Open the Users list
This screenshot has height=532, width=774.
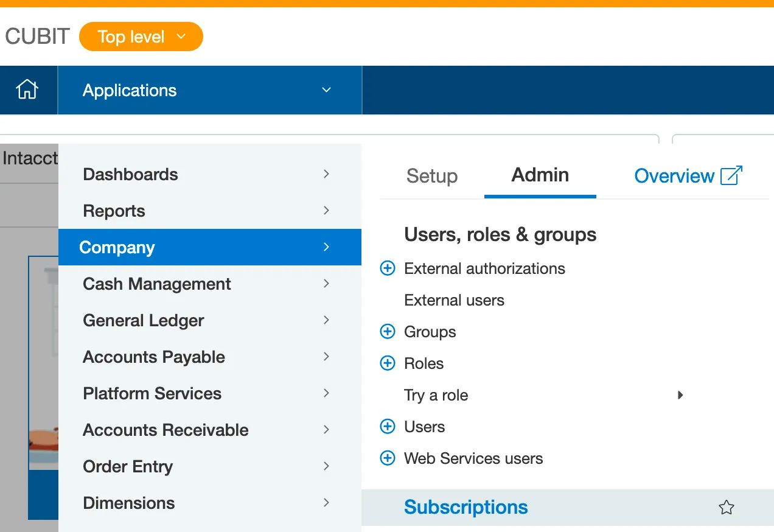tap(424, 427)
